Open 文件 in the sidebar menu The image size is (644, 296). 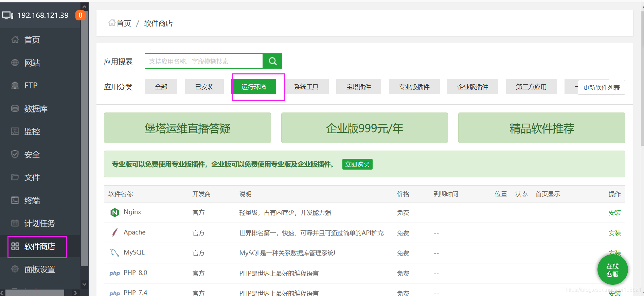pyautogui.click(x=32, y=177)
